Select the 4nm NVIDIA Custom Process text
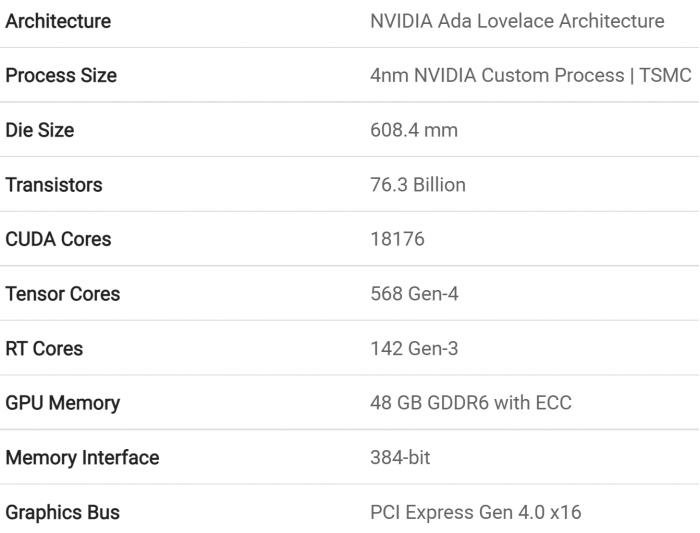This screenshot has height=533, width=700. tap(497, 75)
